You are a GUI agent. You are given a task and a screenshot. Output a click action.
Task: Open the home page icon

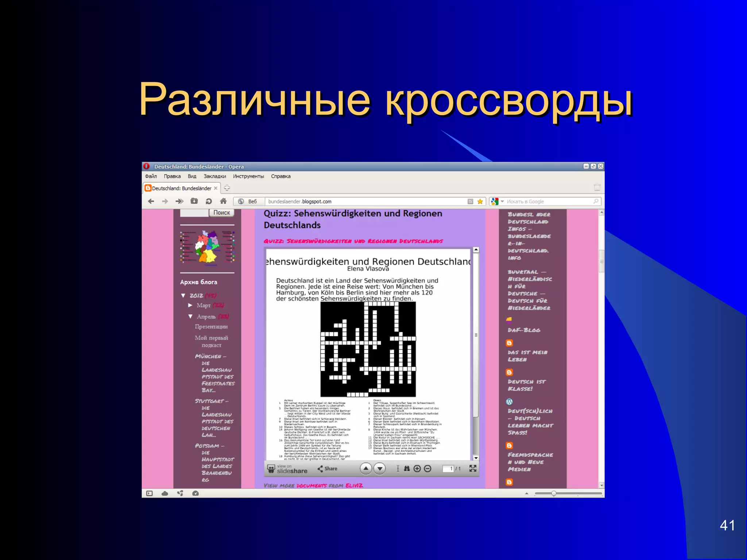[x=223, y=201]
